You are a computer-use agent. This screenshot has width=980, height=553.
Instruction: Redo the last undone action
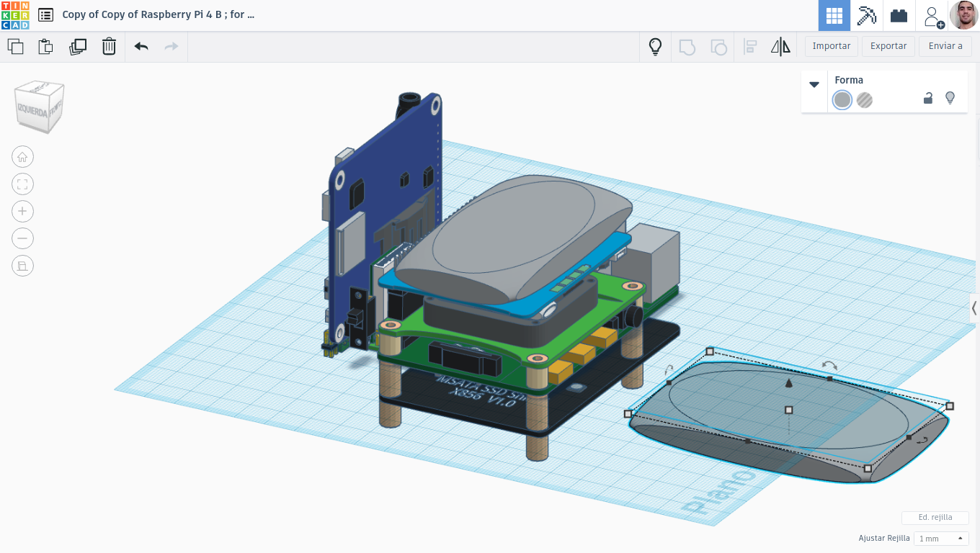coord(171,47)
